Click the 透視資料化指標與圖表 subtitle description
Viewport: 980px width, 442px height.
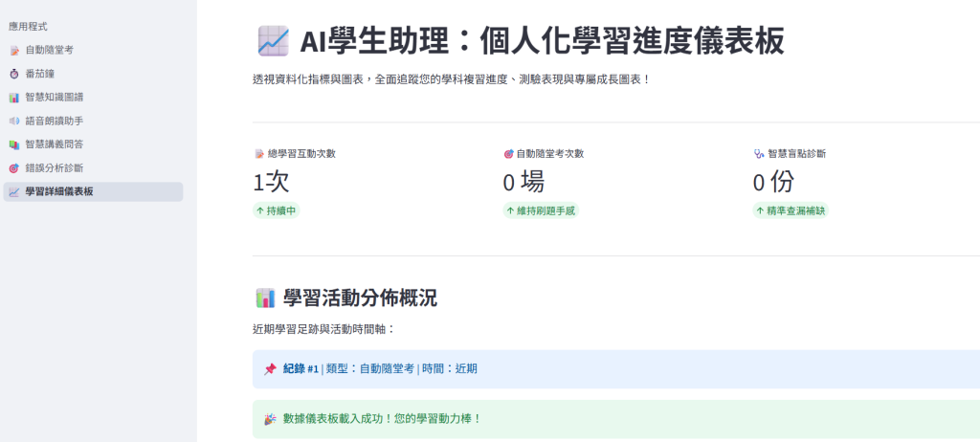(452, 80)
